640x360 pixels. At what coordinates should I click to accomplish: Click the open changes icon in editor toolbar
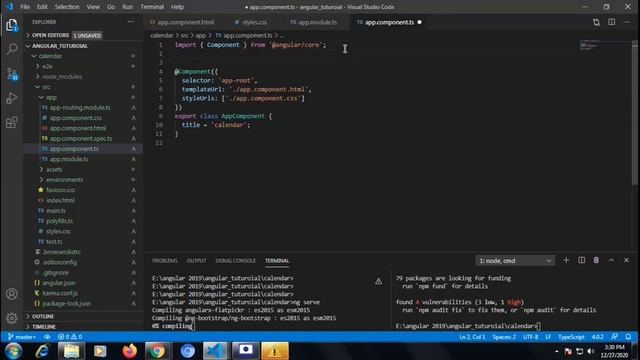point(596,22)
